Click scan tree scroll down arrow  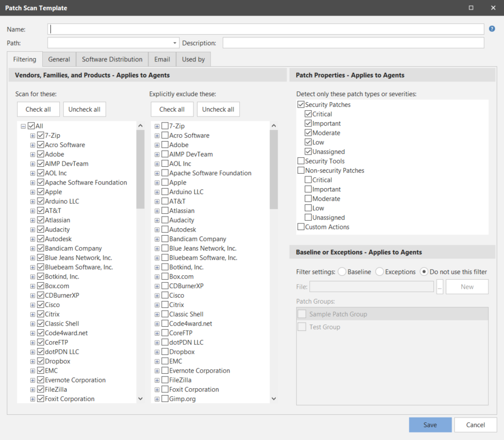[x=141, y=398]
